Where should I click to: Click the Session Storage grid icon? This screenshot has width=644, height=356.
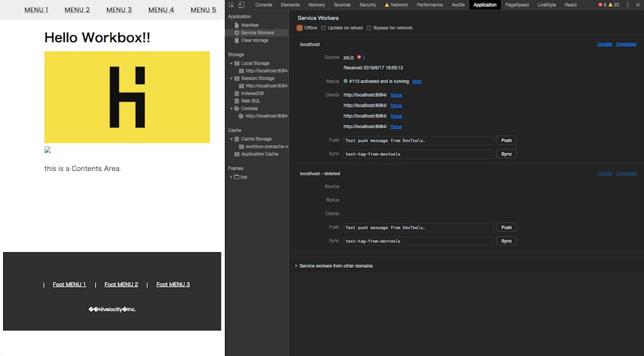[x=237, y=78]
